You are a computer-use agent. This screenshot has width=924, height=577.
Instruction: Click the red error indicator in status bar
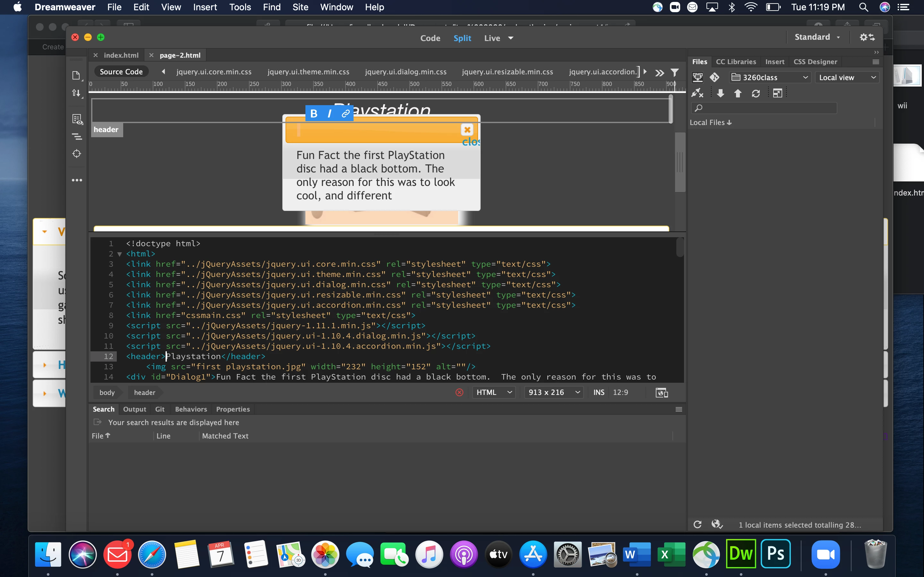tap(459, 392)
